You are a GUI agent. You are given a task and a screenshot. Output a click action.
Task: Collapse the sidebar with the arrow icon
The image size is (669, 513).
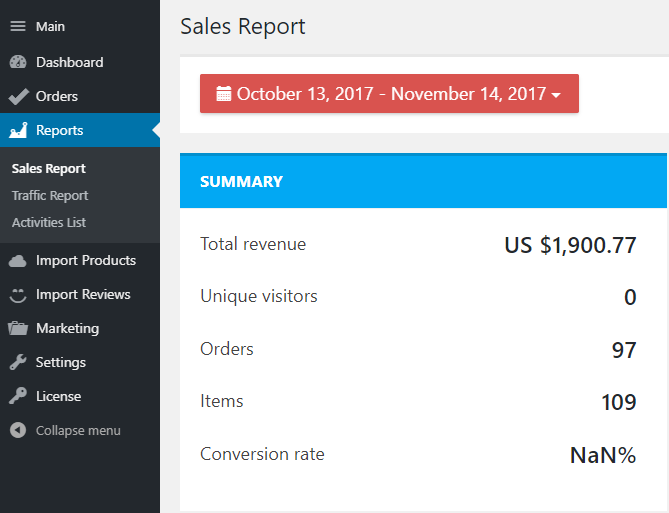tap(18, 431)
